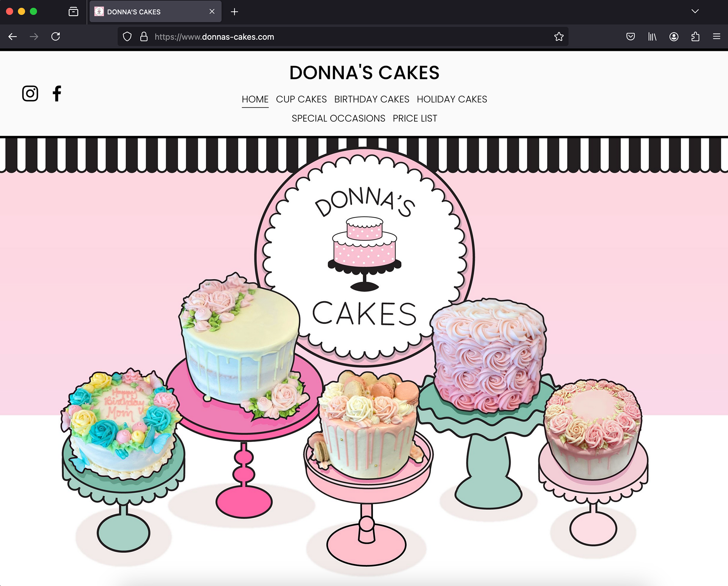Open Donna's Cakes Instagram page
The height and width of the screenshot is (586, 728).
pyautogui.click(x=30, y=93)
